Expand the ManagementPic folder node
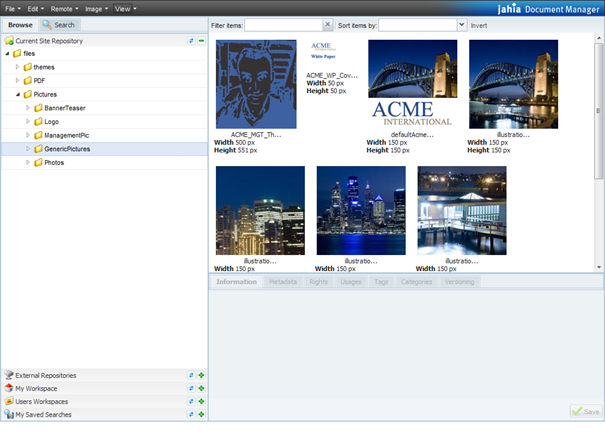This screenshot has height=433, width=605. click(x=28, y=135)
